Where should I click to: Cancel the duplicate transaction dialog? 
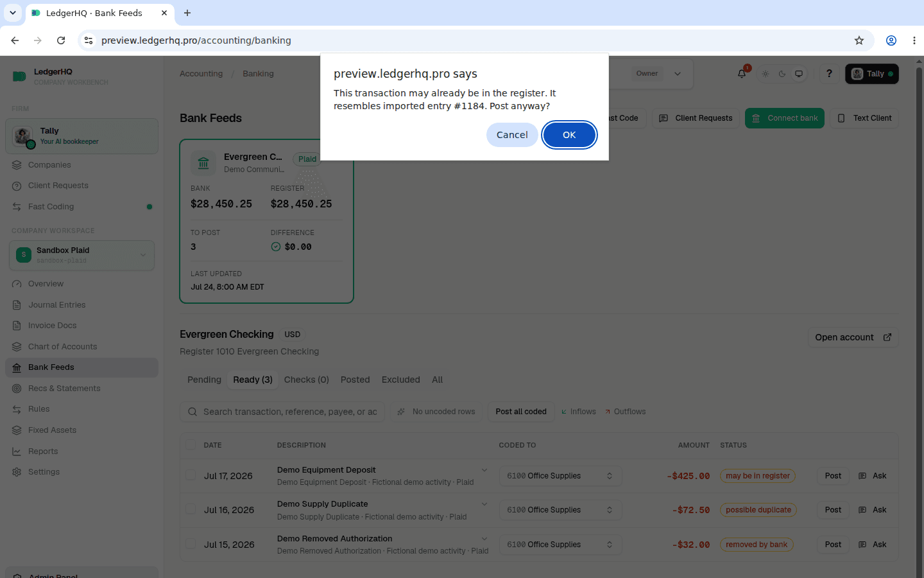(512, 135)
